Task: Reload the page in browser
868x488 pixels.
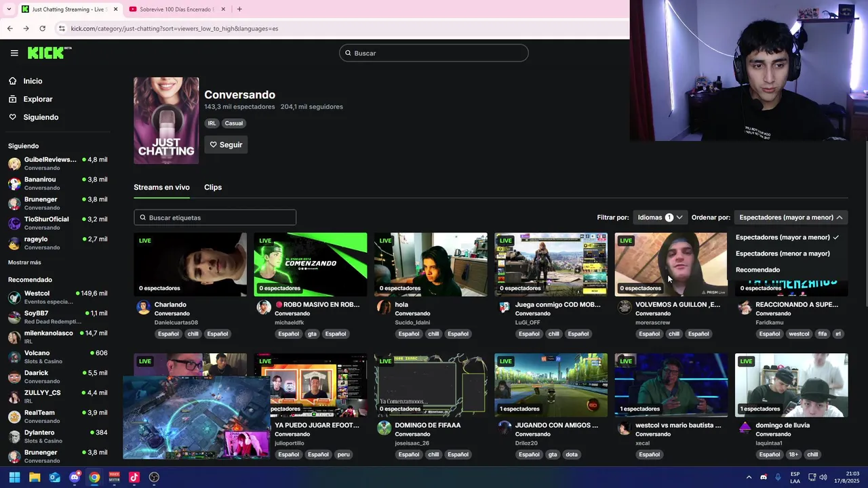Action: click(x=42, y=28)
